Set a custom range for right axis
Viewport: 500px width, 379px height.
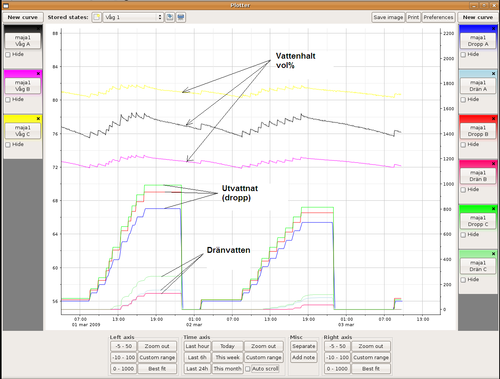tap(371, 357)
